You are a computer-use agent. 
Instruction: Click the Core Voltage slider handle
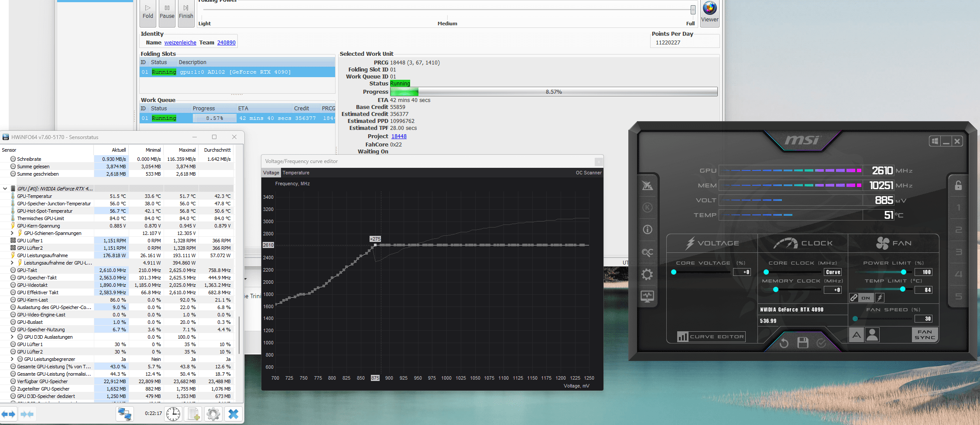[674, 272]
